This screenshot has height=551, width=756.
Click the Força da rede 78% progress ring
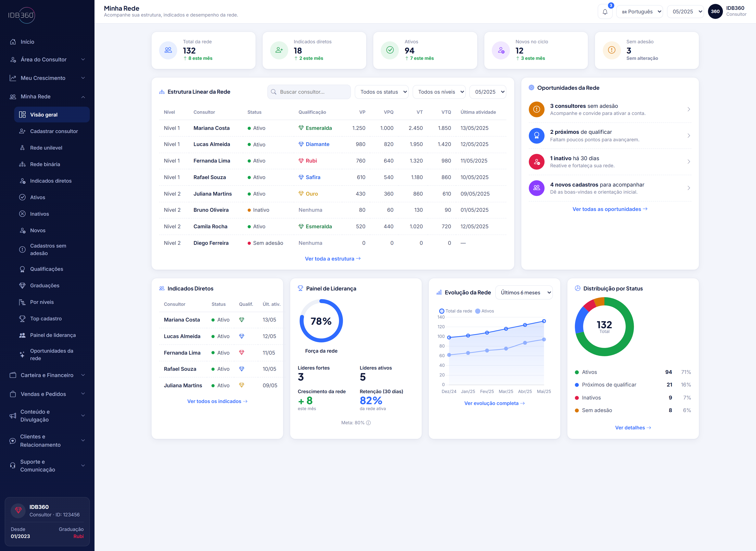click(x=321, y=321)
